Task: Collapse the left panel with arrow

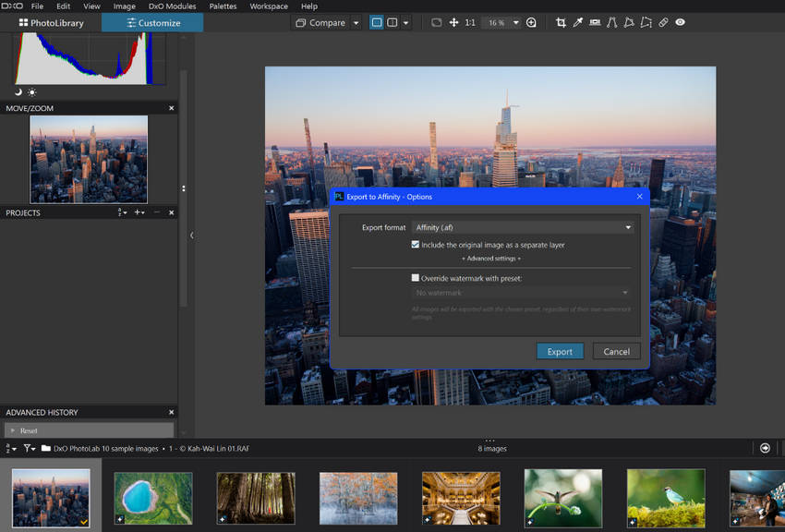Action: click(192, 236)
